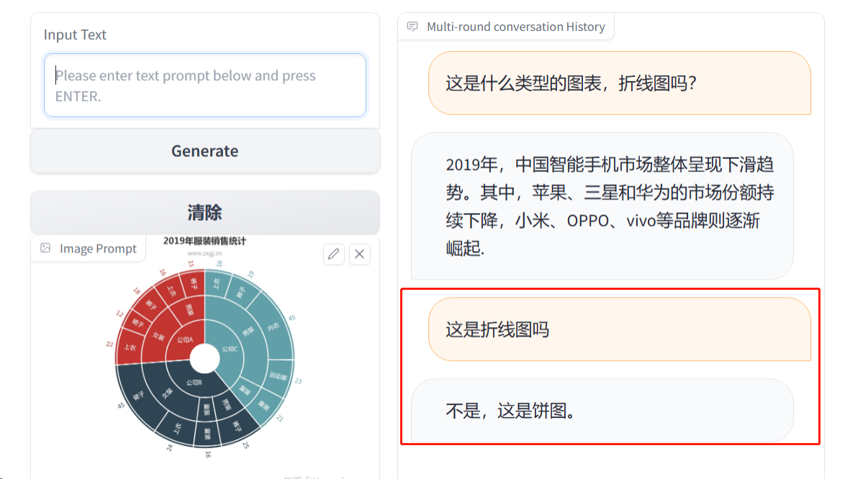Click the white center of the sunburst chart

205,358
